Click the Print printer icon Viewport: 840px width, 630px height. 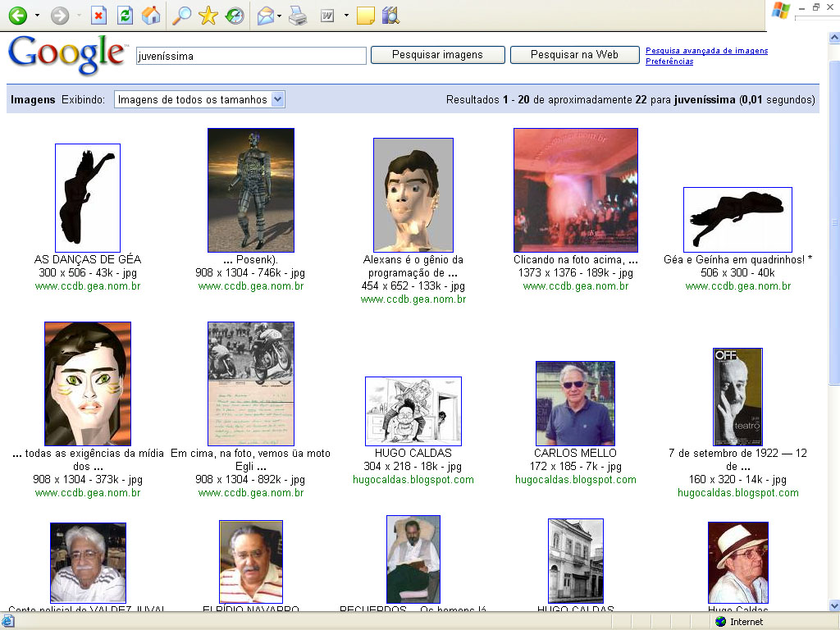(x=297, y=16)
